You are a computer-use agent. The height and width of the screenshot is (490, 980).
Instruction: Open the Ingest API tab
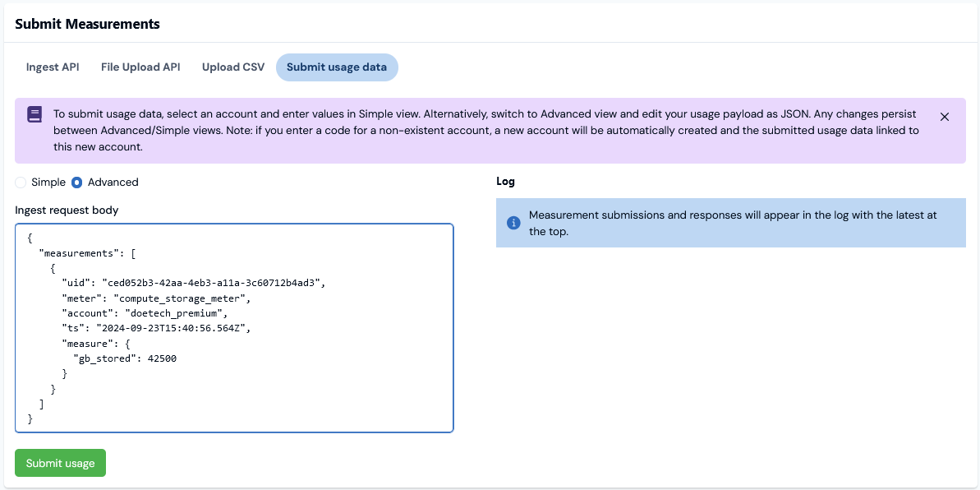tap(53, 67)
